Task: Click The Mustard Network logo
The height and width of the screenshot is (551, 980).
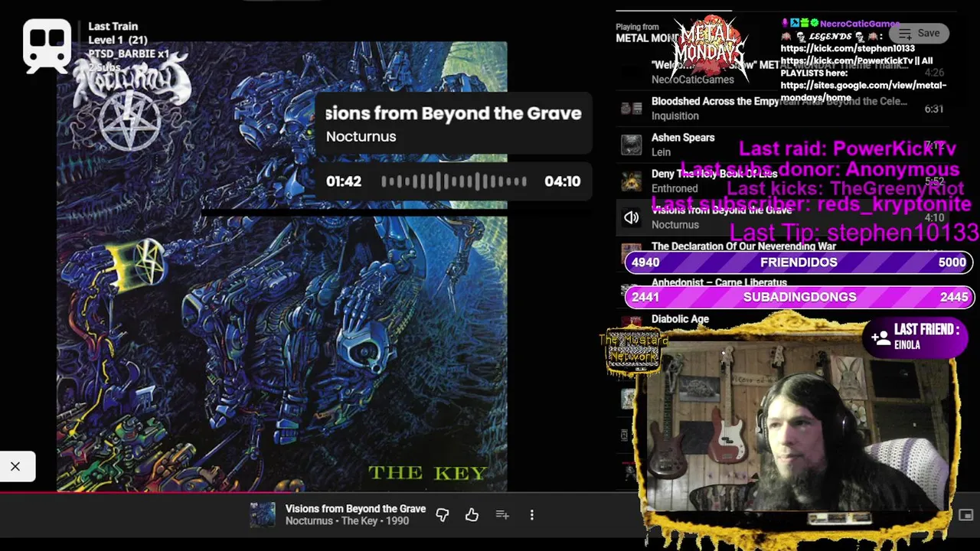Action: pos(633,352)
